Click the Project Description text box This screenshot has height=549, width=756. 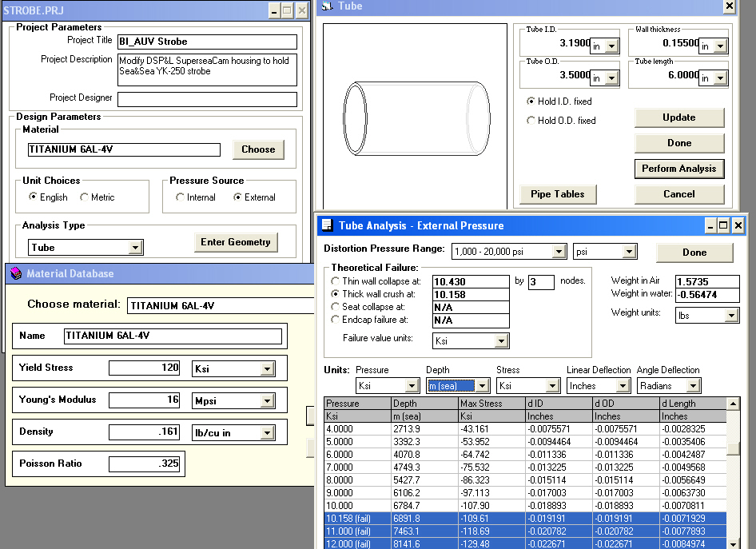pos(207,70)
